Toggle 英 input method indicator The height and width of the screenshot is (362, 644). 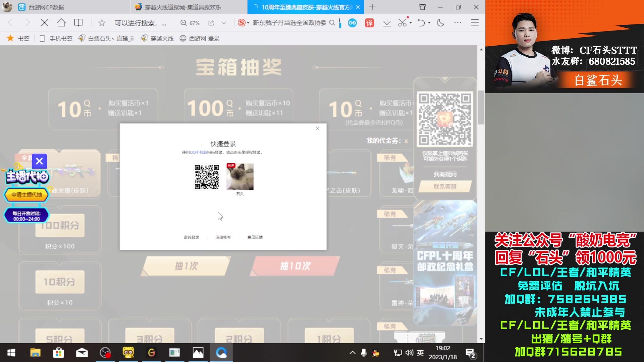point(420,353)
